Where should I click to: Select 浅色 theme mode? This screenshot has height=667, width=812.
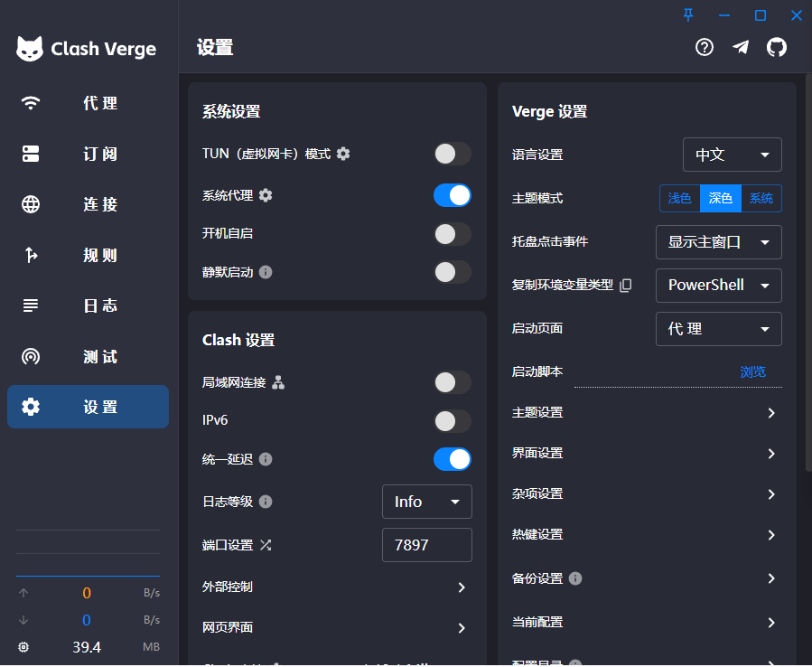[679, 199]
